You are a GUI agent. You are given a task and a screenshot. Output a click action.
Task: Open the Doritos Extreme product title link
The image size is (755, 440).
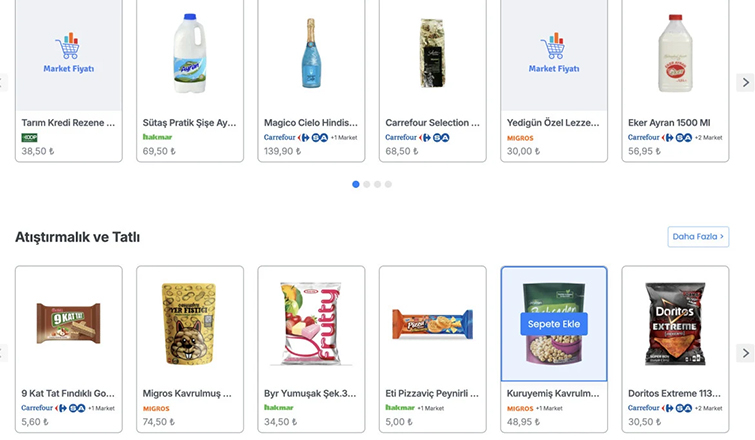click(x=674, y=393)
